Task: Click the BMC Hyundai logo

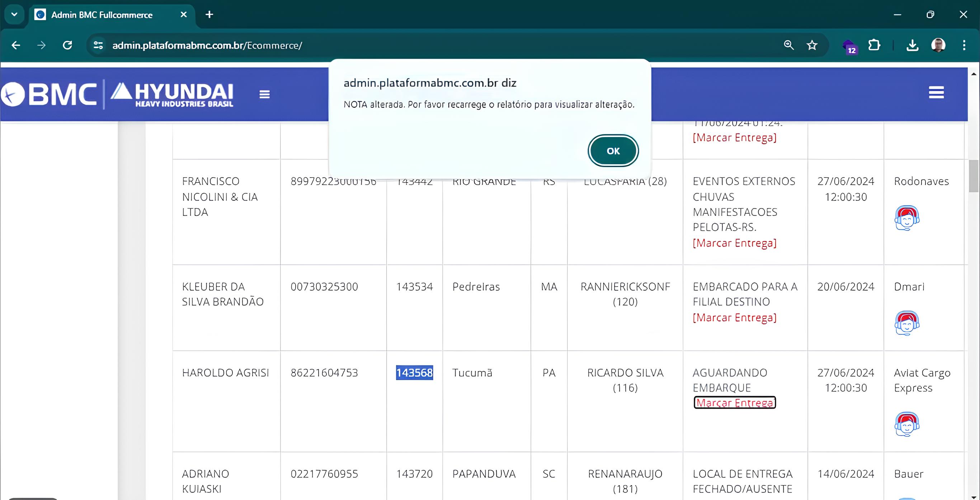Action: point(117,94)
